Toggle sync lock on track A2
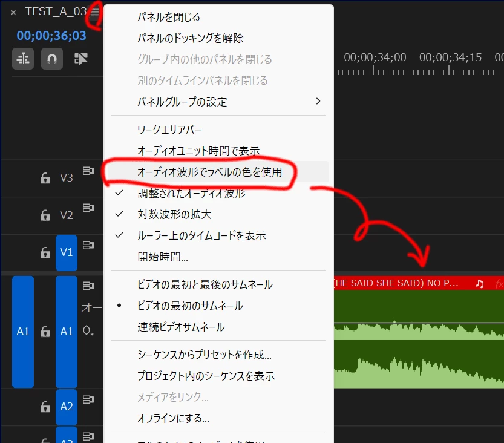 pos(88,399)
